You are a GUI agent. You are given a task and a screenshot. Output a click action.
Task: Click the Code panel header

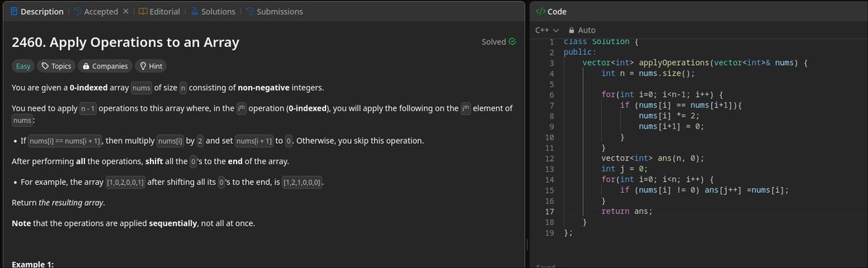(551, 12)
